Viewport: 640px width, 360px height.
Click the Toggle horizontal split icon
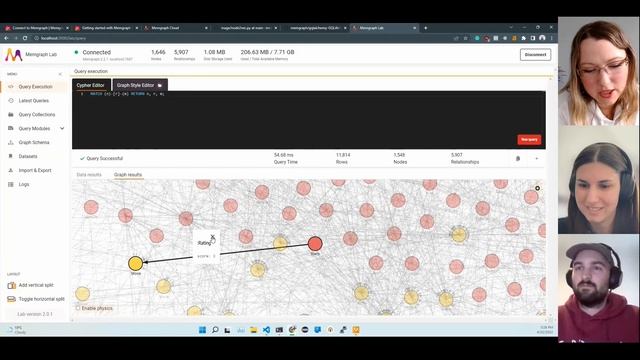coord(11,299)
